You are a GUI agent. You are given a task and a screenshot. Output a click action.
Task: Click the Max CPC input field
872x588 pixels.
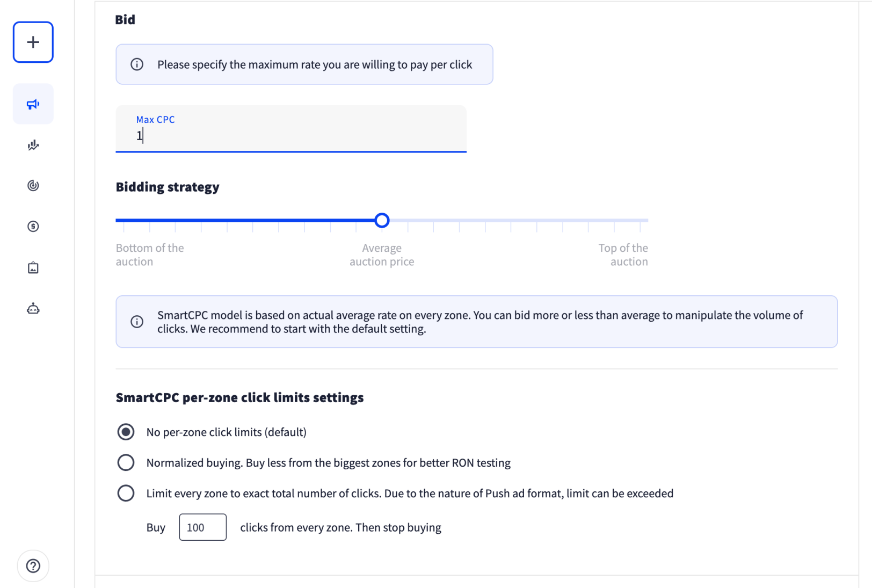[x=291, y=129]
